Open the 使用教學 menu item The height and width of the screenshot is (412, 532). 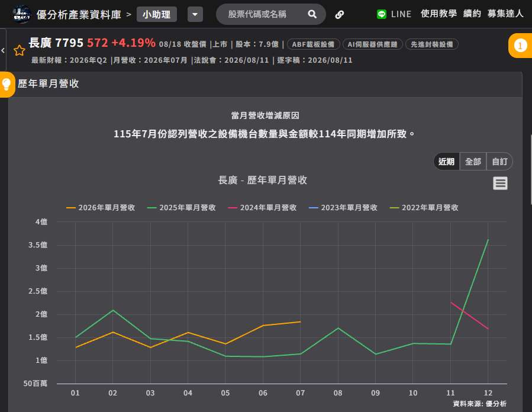click(x=439, y=14)
